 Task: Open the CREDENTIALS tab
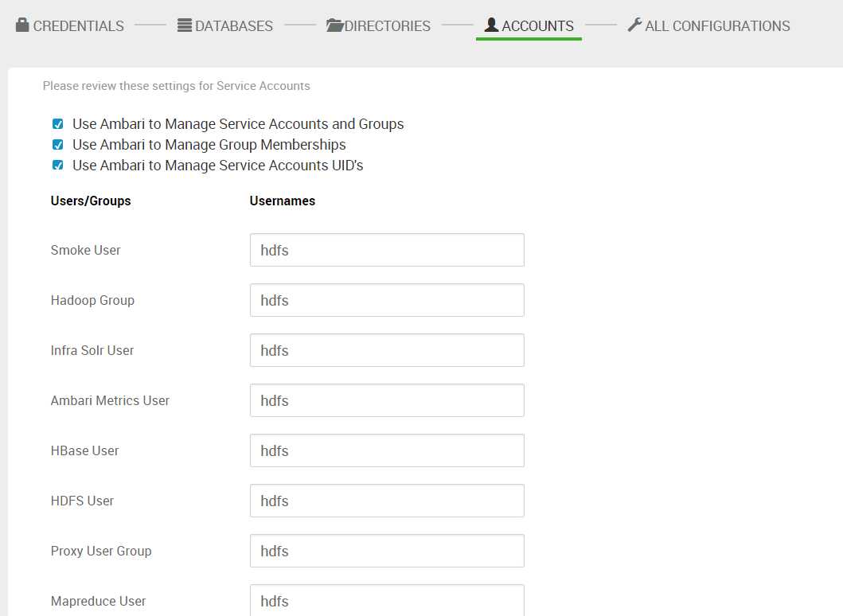(70, 25)
